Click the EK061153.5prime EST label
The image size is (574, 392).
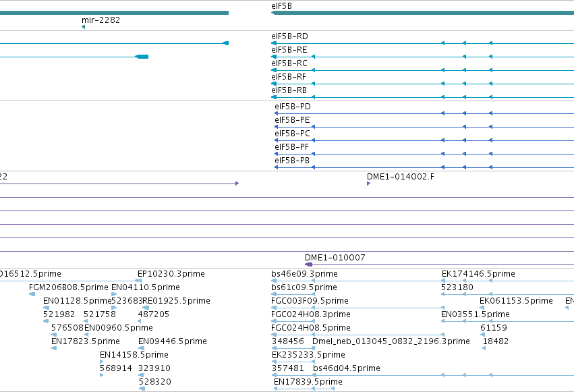coord(516,301)
